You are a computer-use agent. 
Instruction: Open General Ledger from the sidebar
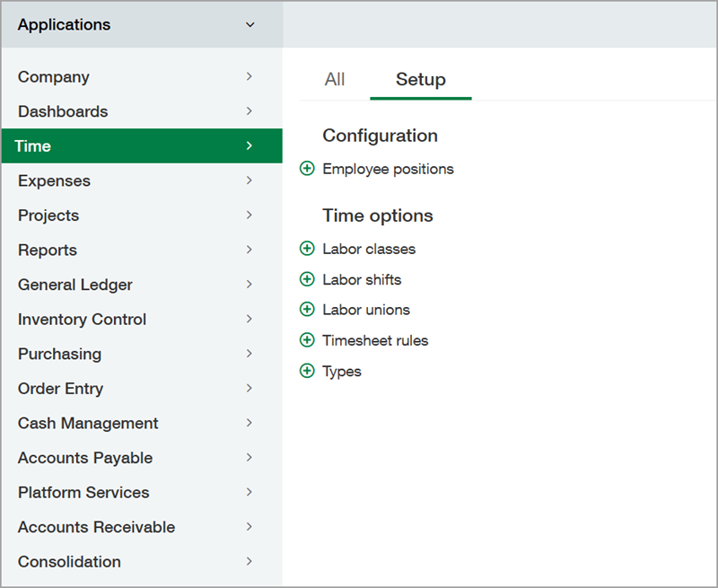coord(74,285)
